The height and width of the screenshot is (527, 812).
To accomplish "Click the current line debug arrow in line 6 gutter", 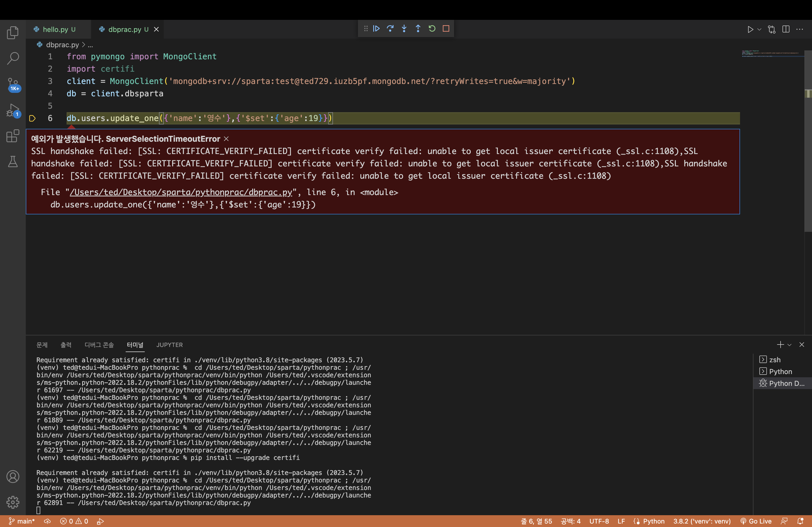I will coord(32,118).
